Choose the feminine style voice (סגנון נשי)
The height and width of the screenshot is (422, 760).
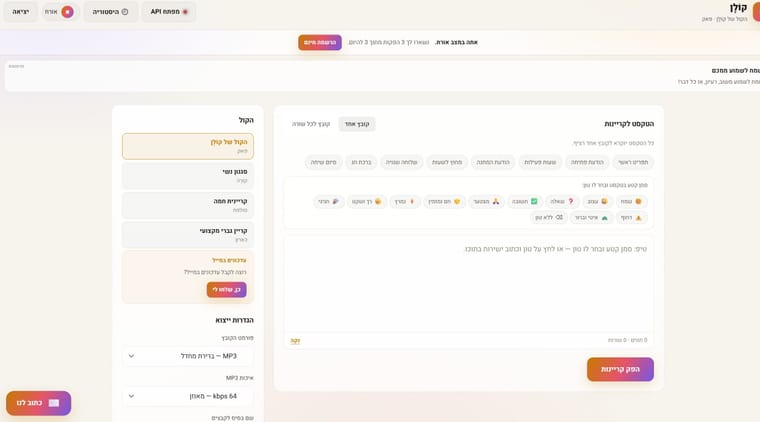(188, 175)
